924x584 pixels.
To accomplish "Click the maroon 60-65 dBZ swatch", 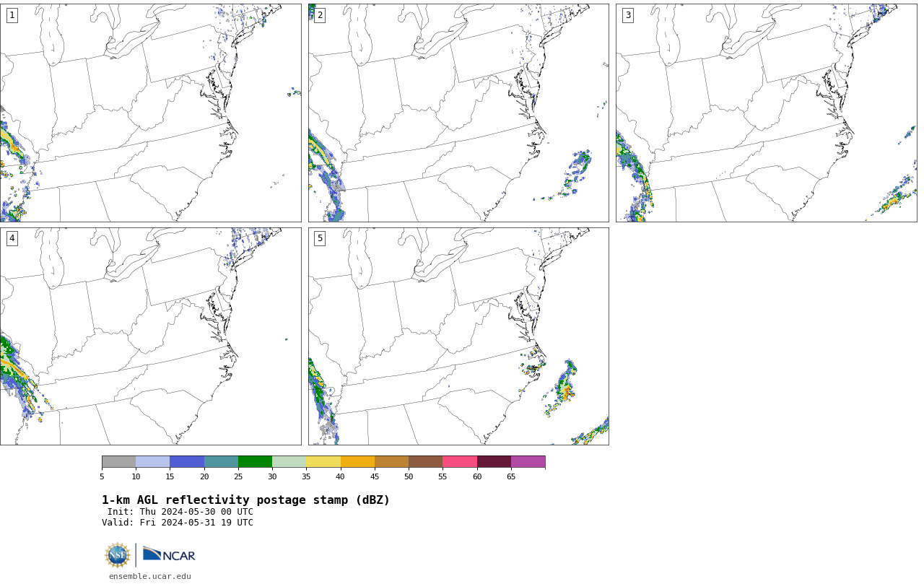I will tap(494, 462).
